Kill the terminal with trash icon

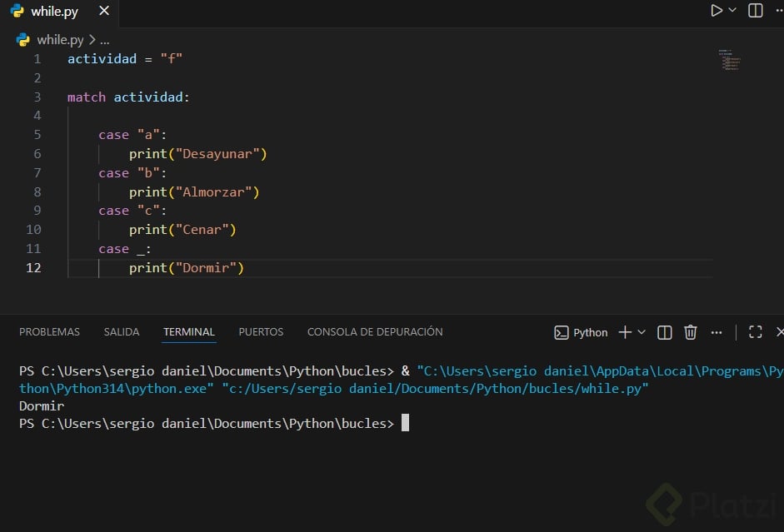[691, 332]
